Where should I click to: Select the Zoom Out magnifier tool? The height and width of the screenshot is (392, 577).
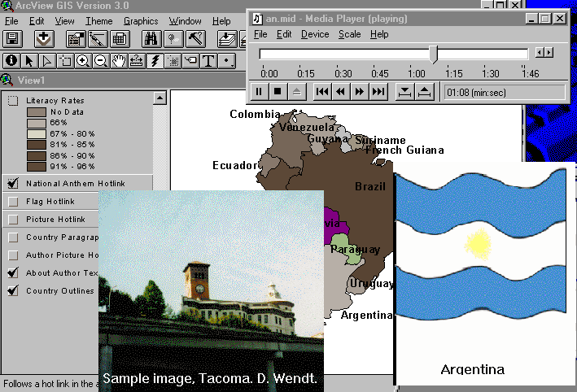coord(100,61)
